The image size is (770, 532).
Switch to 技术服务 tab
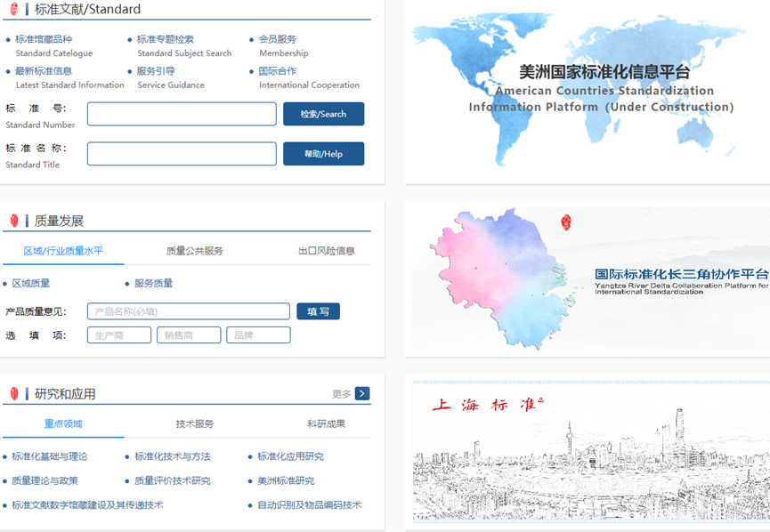tap(194, 423)
